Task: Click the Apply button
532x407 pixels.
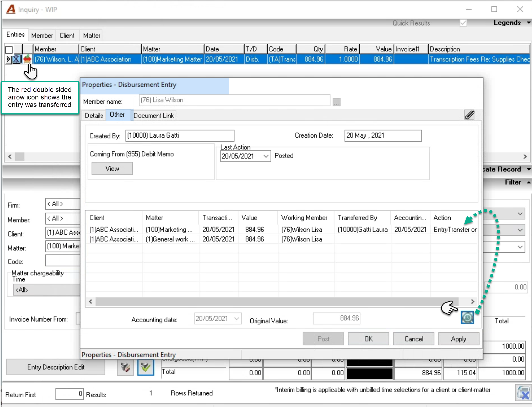Action: click(x=459, y=339)
